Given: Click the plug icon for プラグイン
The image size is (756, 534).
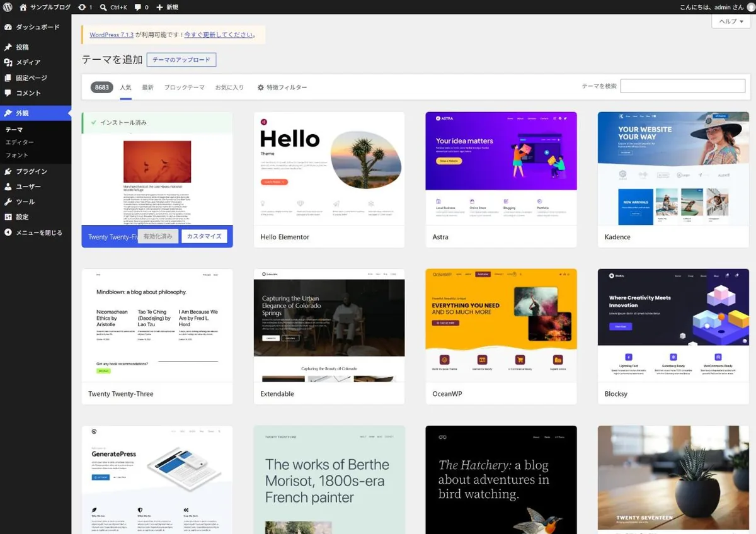Looking at the screenshot, I should [x=8, y=171].
